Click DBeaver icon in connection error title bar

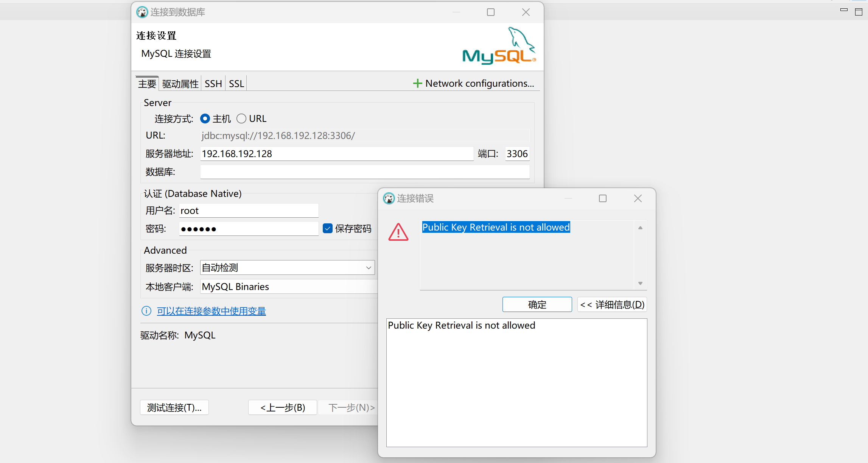pos(389,198)
